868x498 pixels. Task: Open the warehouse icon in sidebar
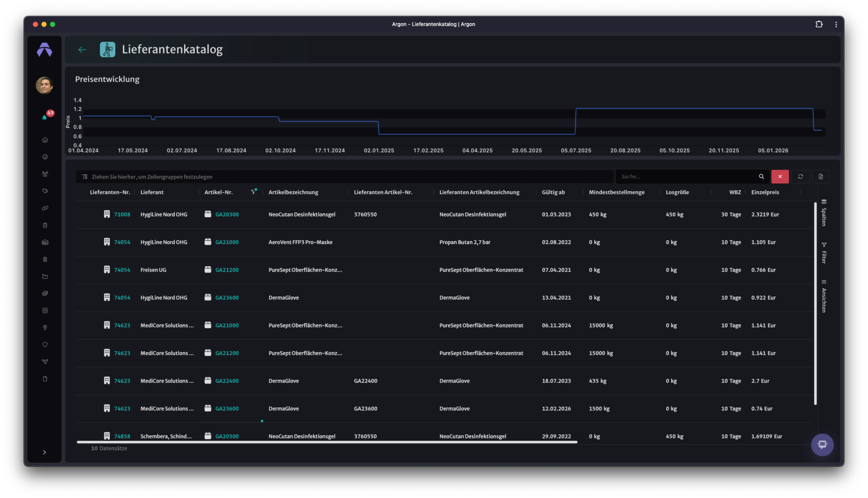tap(45, 243)
